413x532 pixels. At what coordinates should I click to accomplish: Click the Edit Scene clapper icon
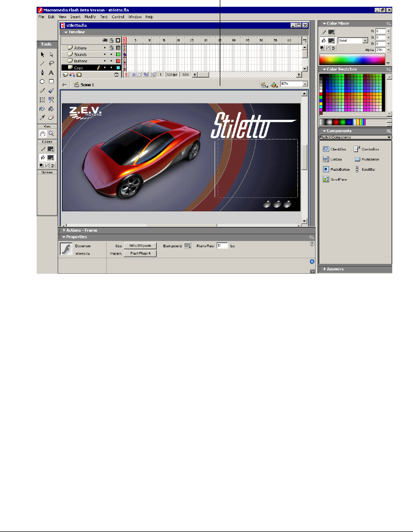(x=264, y=85)
